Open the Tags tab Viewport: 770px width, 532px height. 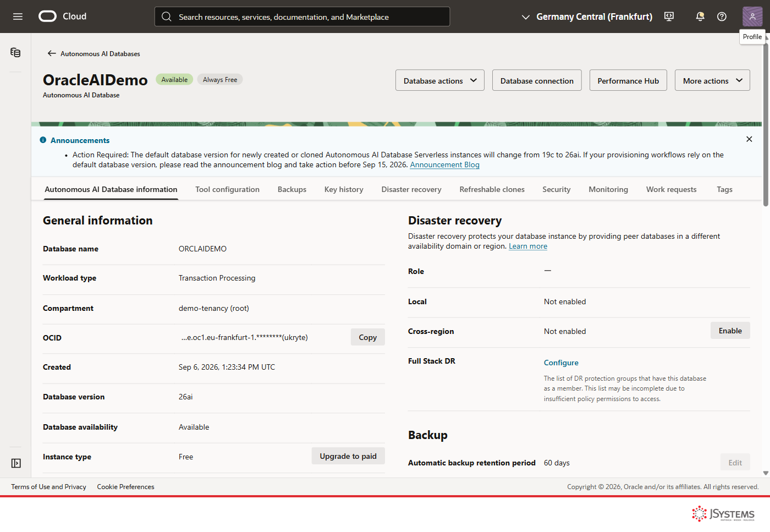tap(724, 189)
